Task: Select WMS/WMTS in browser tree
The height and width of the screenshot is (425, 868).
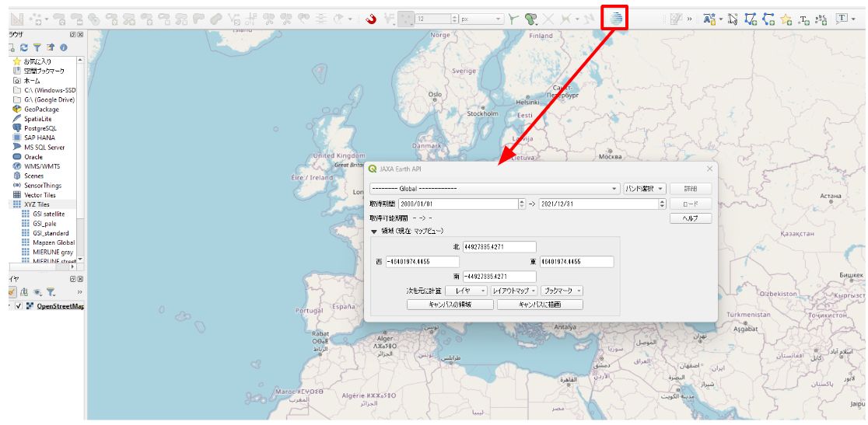Action: [42, 166]
